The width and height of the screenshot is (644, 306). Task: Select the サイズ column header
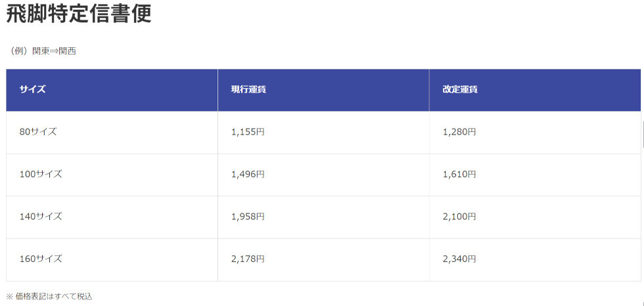pyautogui.click(x=32, y=89)
